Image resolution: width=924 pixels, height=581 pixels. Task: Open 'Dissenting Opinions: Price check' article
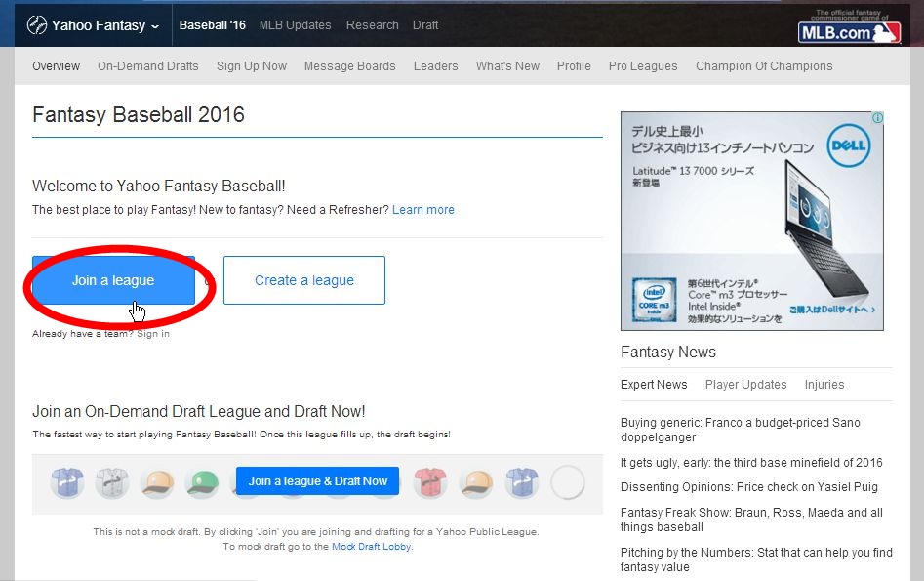pos(749,487)
